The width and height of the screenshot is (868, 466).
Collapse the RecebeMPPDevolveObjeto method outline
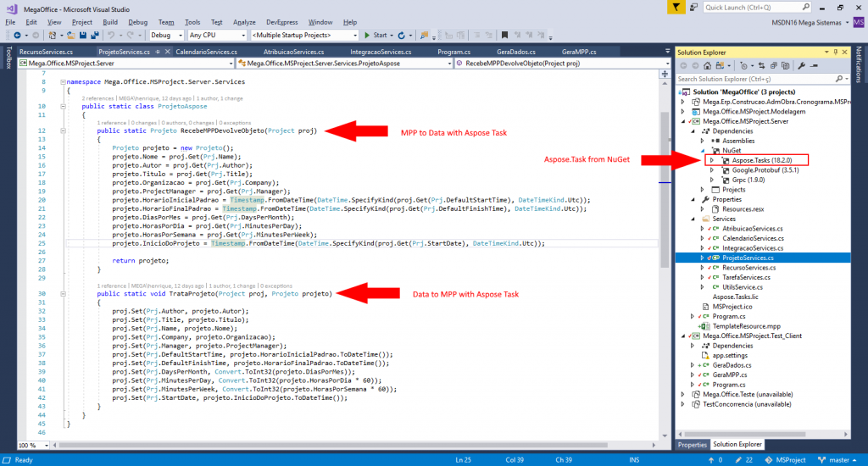tap(63, 131)
